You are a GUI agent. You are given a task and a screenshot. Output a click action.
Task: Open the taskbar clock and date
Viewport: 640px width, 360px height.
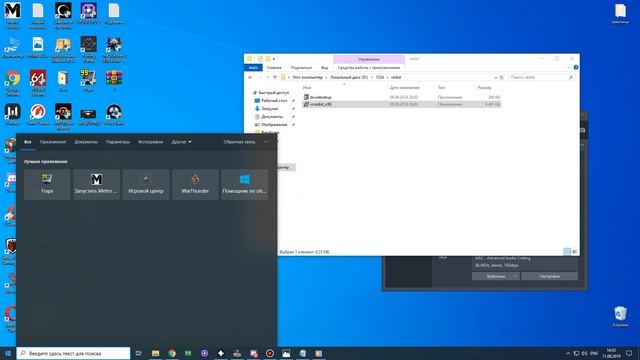pos(611,353)
